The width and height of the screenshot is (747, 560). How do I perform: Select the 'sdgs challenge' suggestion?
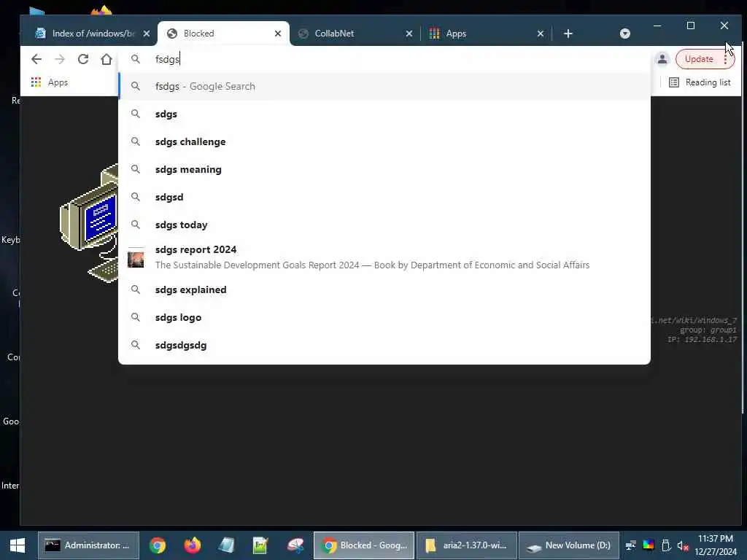(384, 141)
